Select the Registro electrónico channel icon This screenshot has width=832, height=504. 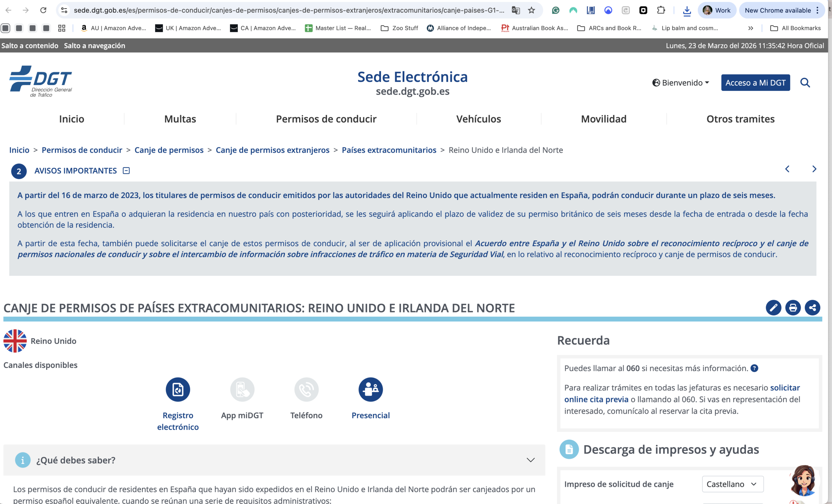[x=177, y=389]
